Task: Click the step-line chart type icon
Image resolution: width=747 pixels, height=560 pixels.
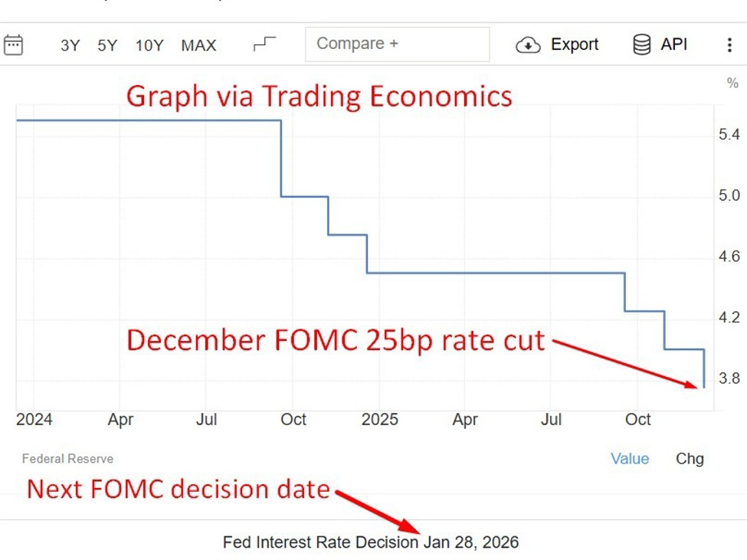Action: coord(263,44)
